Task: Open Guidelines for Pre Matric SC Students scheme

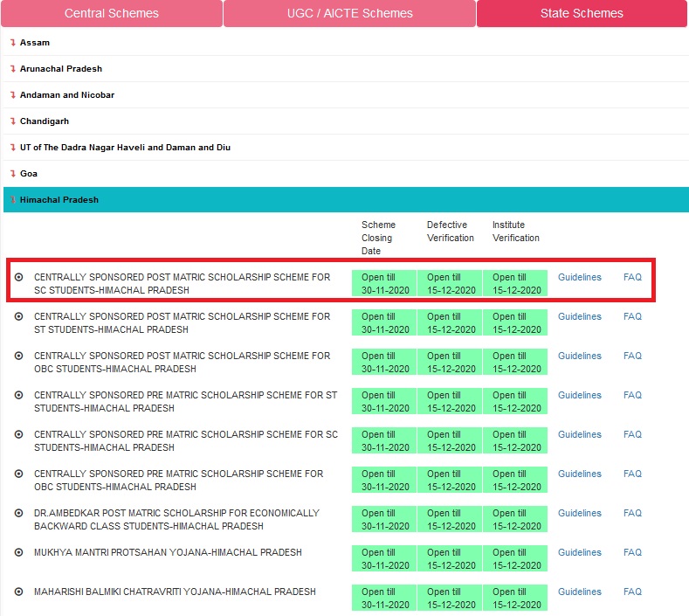Action: 580,434
